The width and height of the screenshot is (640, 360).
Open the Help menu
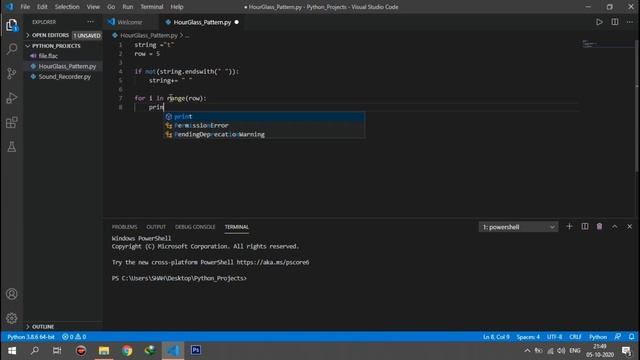tap(177, 7)
